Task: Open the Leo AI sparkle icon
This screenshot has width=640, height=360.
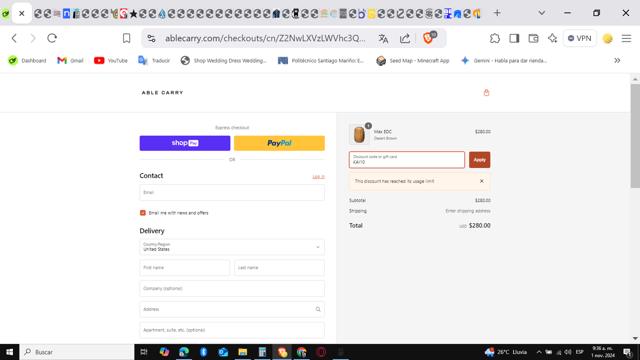Action: click(x=553, y=38)
